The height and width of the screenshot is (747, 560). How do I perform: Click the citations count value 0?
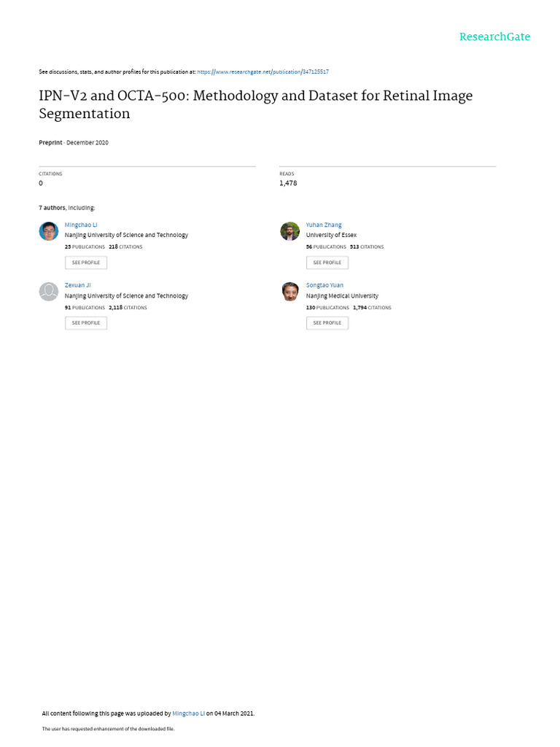[x=41, y=183]
